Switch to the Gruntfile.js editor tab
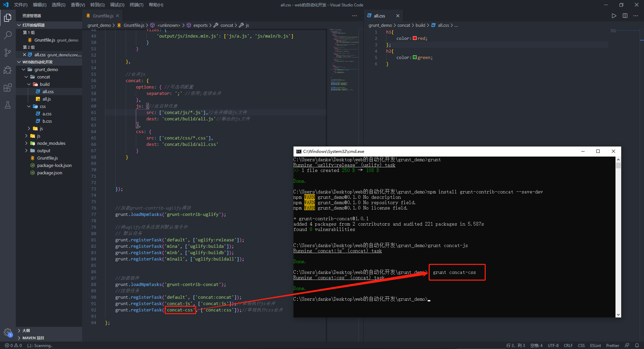This screenshot has width=644, height=349. pos(103,16)
